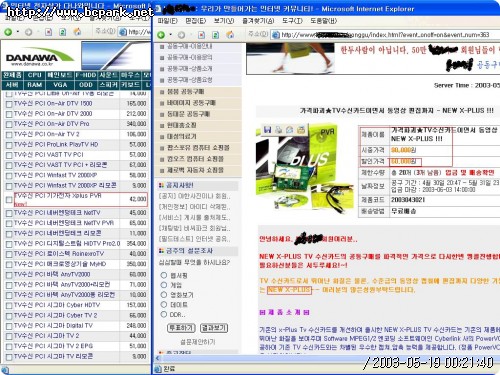Screen dimensions: 500x375
Task: Open 제로백 자동차 쇼핑몰 sidebar link
Action: [195, 170]
